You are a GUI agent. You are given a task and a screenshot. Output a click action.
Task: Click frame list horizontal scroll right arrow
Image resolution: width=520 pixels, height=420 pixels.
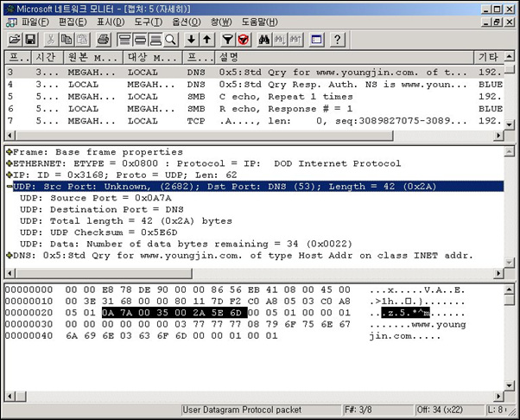(x=498, y=136)
